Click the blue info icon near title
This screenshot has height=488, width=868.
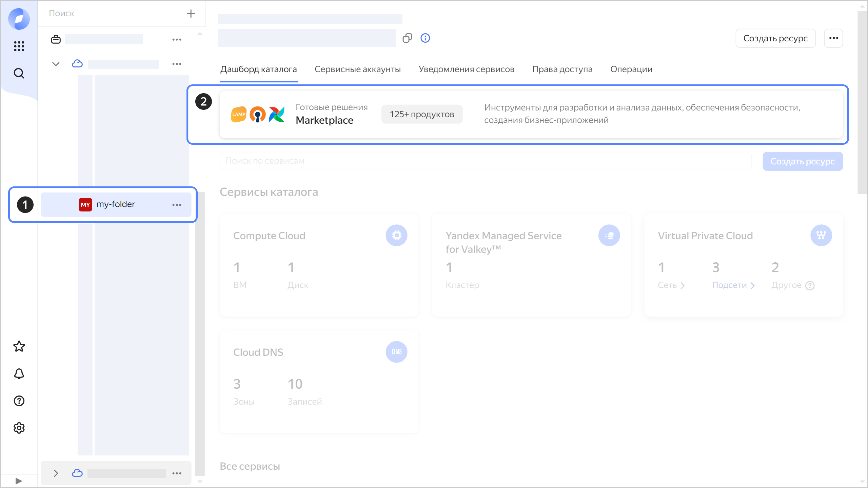click(x=425, y=38)
